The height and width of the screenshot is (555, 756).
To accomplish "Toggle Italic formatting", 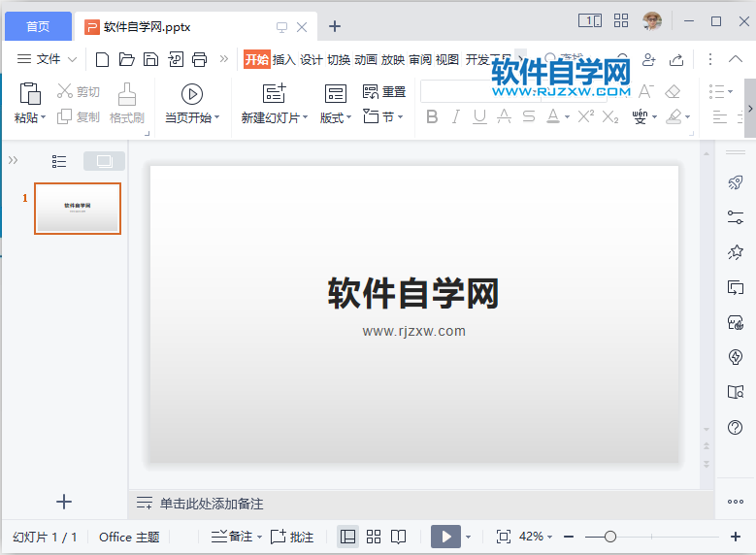I will tap(455, 116).
